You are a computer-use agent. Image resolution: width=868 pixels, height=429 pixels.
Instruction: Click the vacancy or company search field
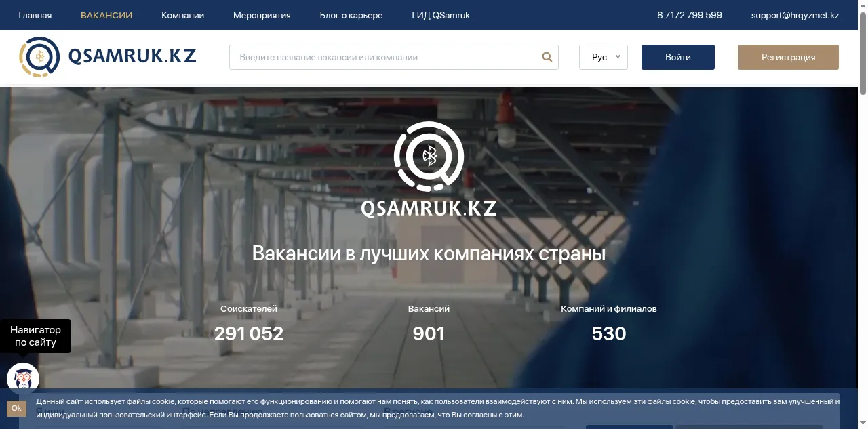[x=394, y=58]
